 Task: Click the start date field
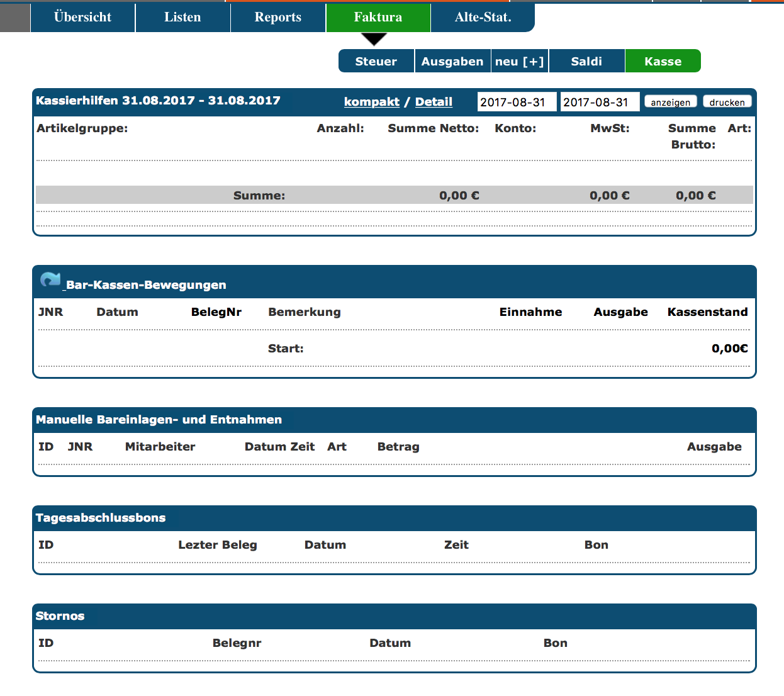[x=516, y=102]
